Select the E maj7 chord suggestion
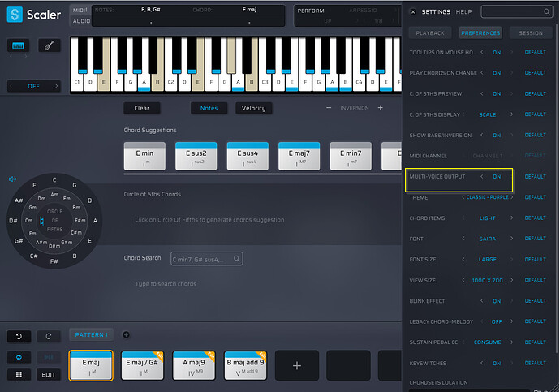This screenshot has width=560, height=392. click(x=299, y=156)
